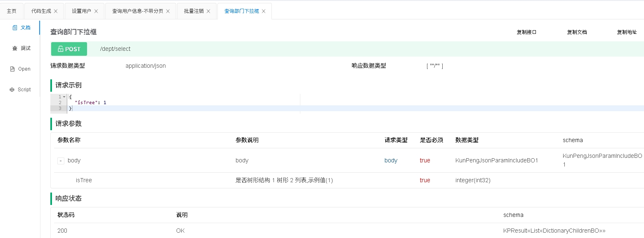Open the 设置用户 tab

tap(81, 11)
